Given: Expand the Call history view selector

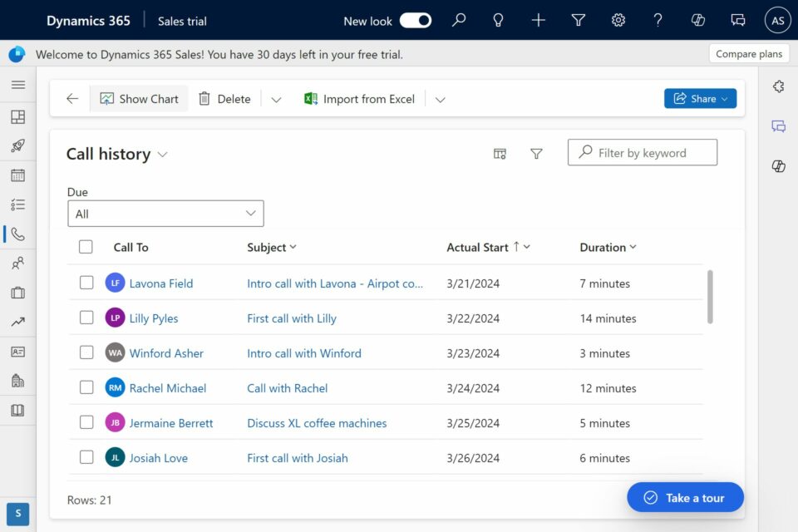Looking at the screenshot, I should pyautogui.click(x=163, y=155).
